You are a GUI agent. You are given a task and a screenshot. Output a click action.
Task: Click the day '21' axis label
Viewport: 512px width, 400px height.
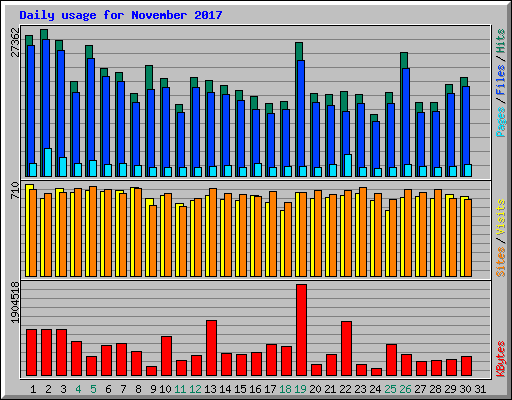[330, 389]
